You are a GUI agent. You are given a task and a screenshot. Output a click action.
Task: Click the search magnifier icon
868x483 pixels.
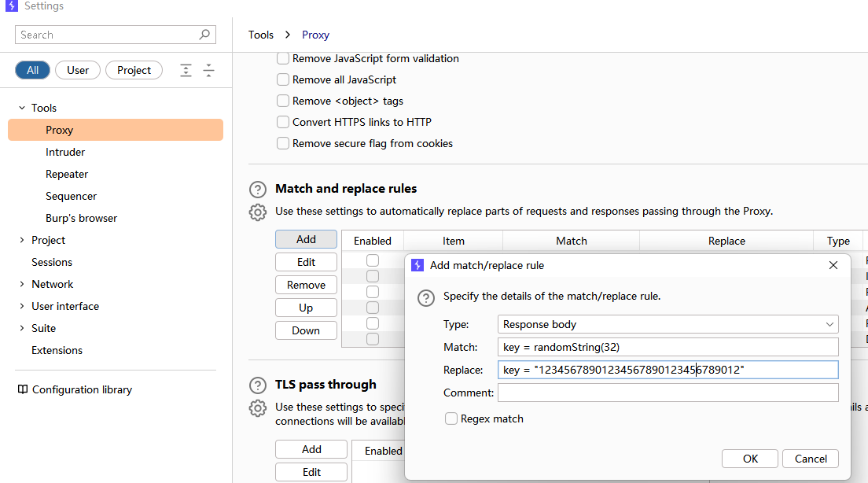(204, 35)
